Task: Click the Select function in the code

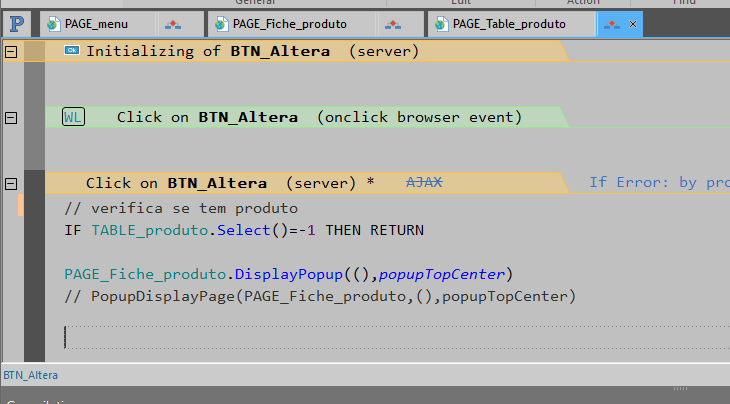Action: tap(243, 230)
